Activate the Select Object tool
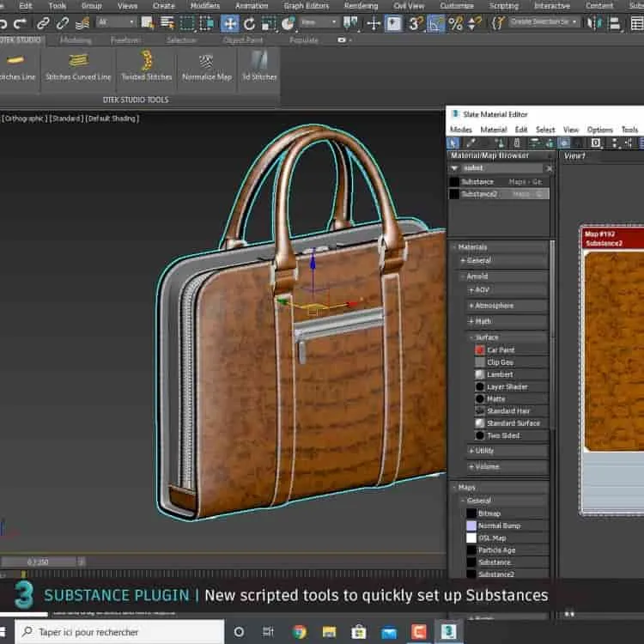The width and height of the screenshot is (644, 644). click(x=148, y=23)
